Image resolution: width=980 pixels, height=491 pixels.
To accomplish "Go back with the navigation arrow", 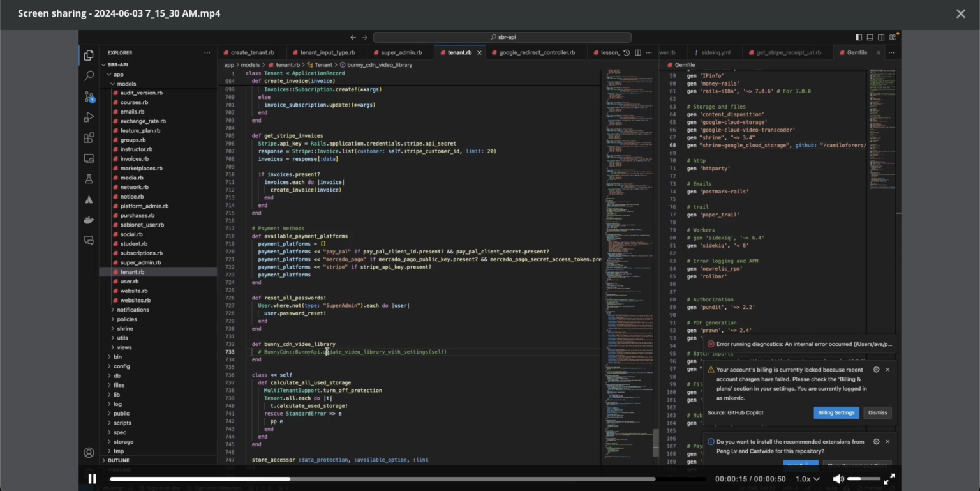I will tap(353, 37).
